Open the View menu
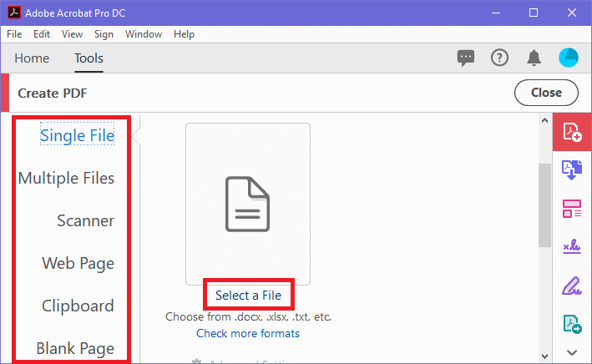This screenshot has width=592, height=364. click(x=72, y=34)
